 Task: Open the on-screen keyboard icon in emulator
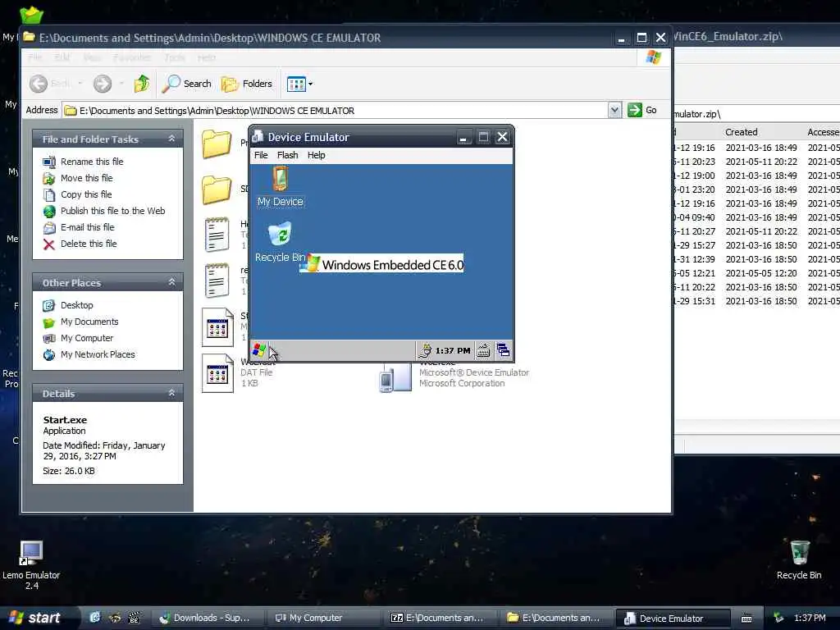click(483, 350)
